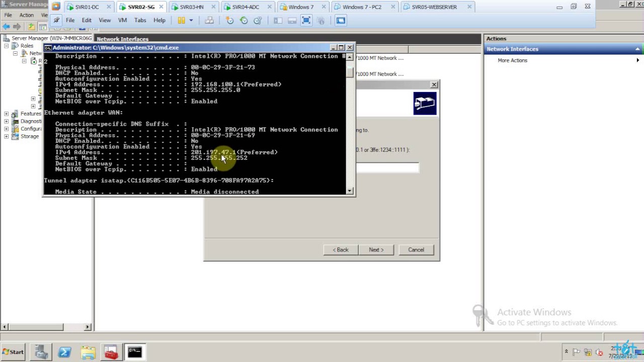The height and width of the screenshot is (362, 644).
Task: Expand the Configuration tree node
Action: click(6, 129)
